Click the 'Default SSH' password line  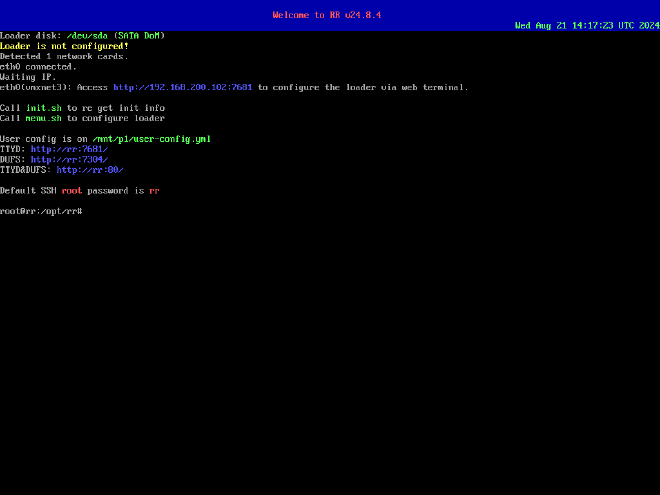[x=28, y=190]
